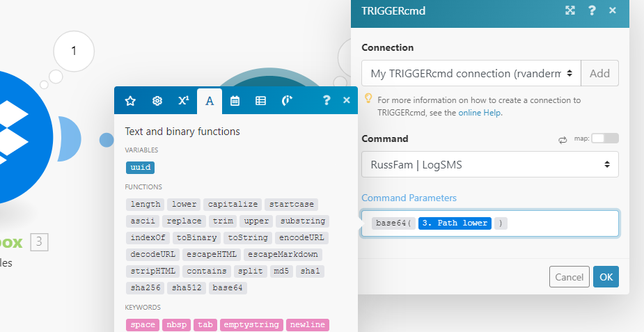Insert the length function

pos(146,204)
